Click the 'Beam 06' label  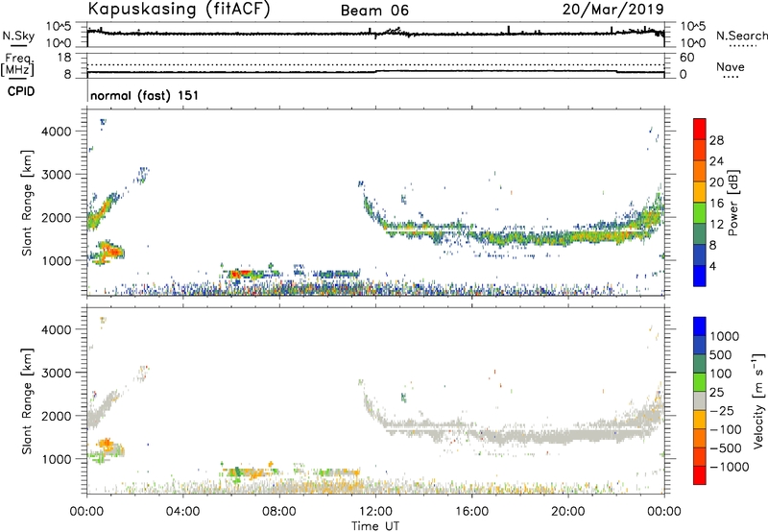coord(374,11)
